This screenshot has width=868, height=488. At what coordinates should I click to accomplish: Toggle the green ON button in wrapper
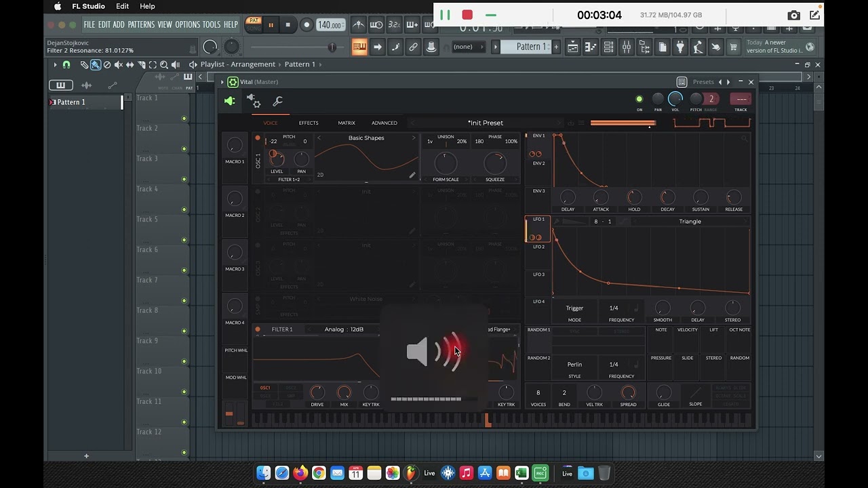tap(639, 100)
